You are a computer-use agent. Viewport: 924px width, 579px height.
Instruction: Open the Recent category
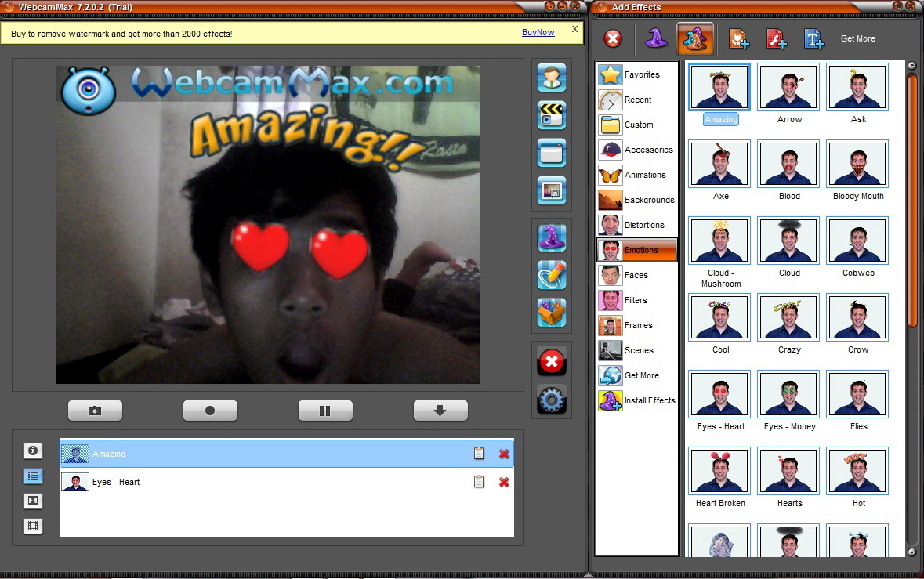(x=637, y=100)
